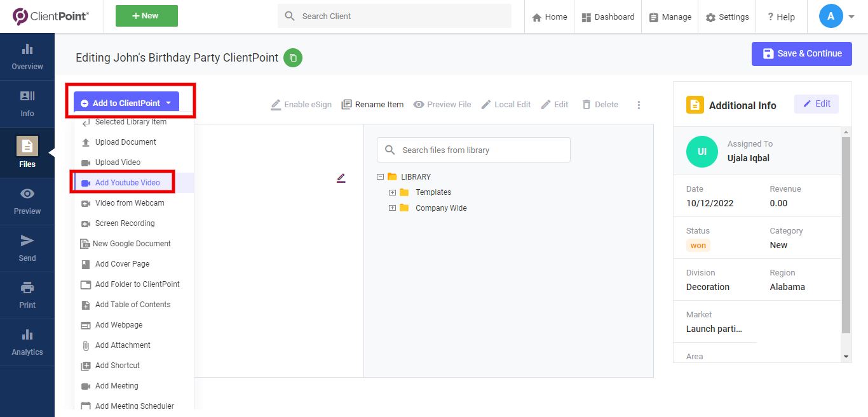Click Enable eSign toolbar item
Image resolution: width=868 pixels, height=417 pixels.
tap(301, 105)
